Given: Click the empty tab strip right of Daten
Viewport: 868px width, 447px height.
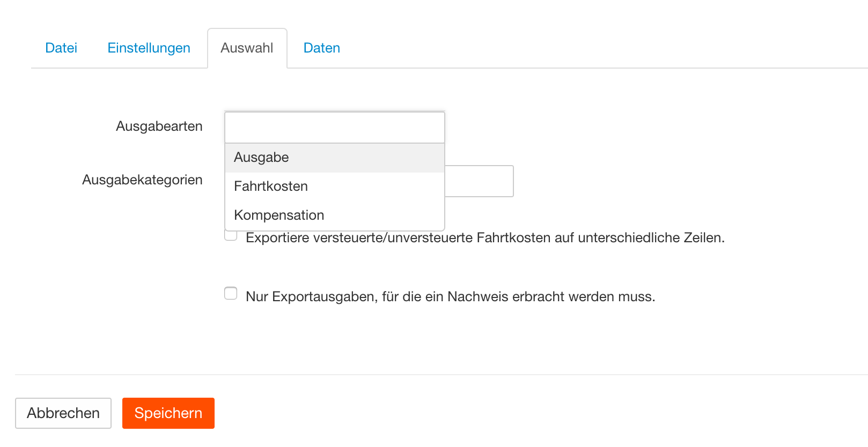Looking at the screenshot, I should pos(590,49).
